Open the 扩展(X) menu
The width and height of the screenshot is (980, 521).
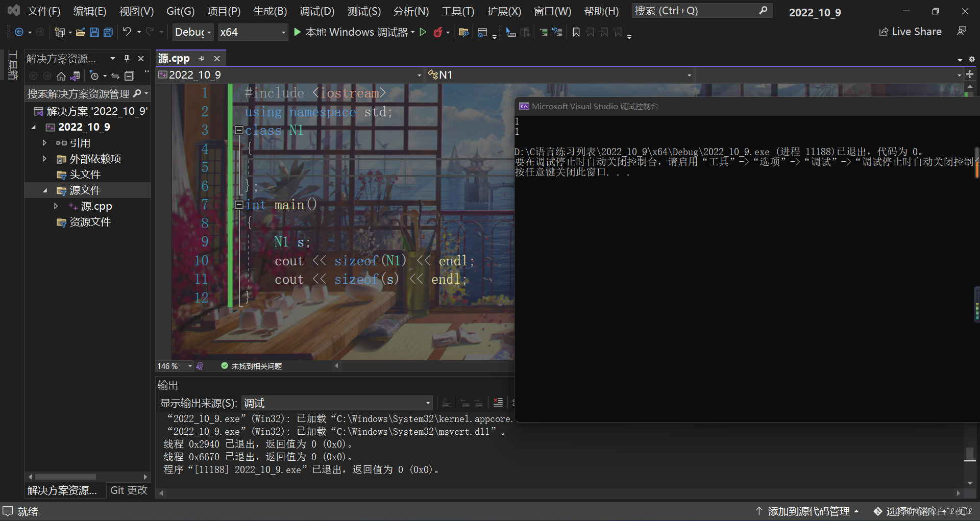[x=504, y=11]
